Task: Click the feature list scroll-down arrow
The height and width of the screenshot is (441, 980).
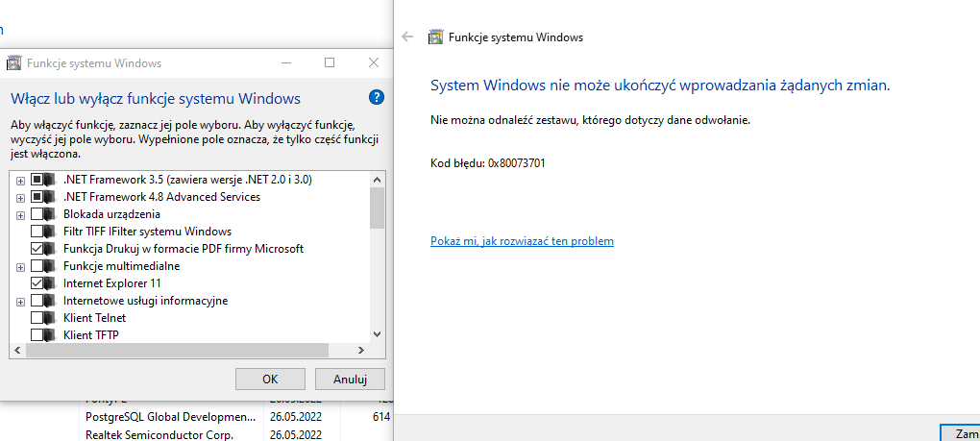Action: coord(377,334)
